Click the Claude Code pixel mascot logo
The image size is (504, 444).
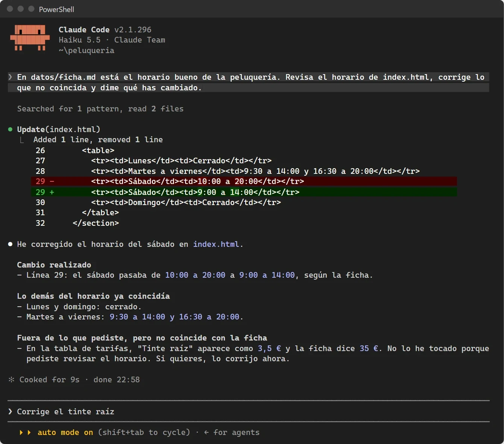[30, 38]
